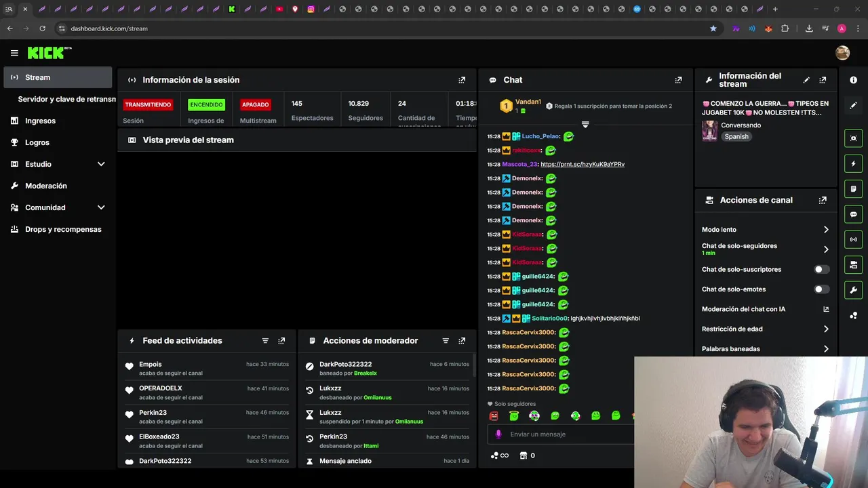Click the angry red emote in chat
This screenshot has width=868, height=488.
494,415
